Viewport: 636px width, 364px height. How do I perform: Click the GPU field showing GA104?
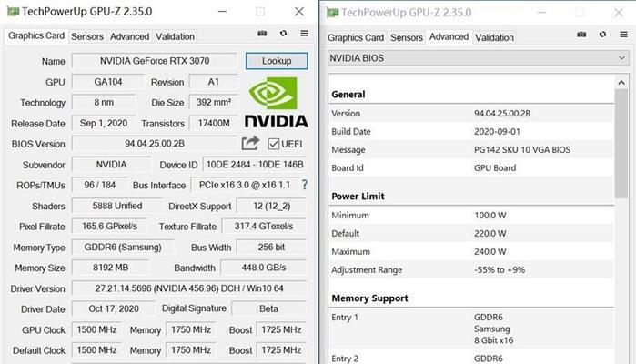pos(108,82)
